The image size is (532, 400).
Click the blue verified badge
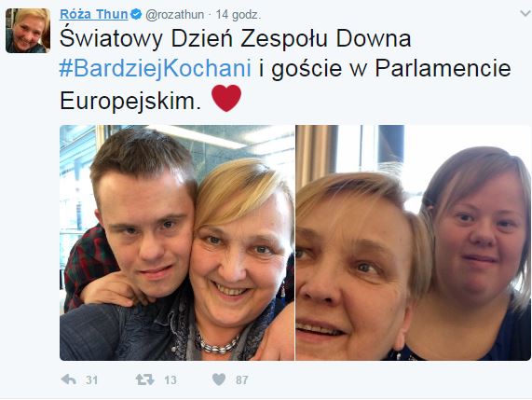pos(136,14)
